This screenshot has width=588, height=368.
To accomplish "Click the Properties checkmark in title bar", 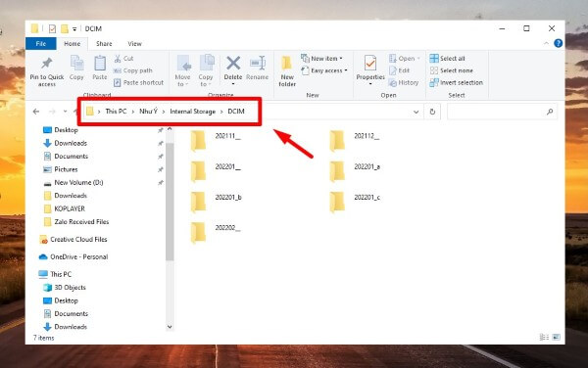I will [52, 28].
